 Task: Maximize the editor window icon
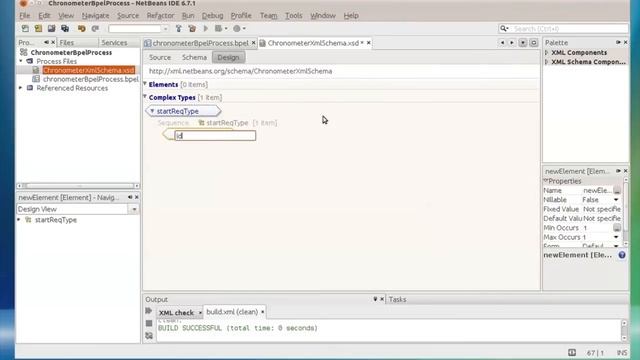(533, 43)
